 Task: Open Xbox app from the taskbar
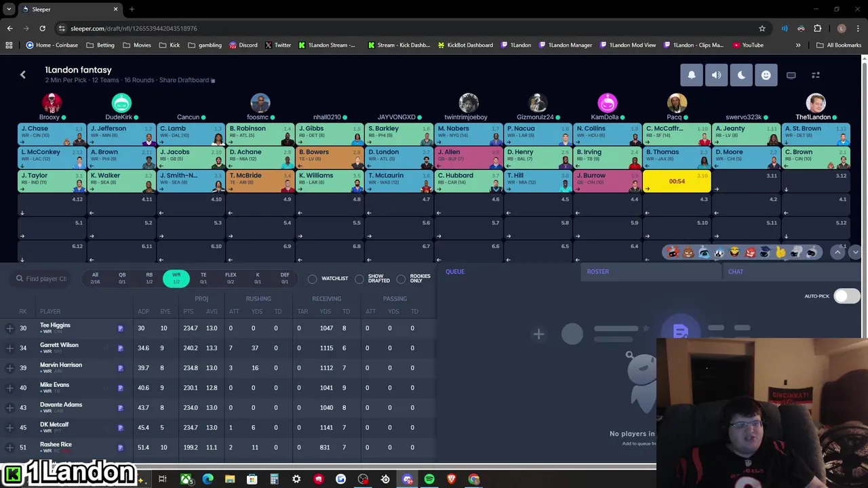click(185, 479)
